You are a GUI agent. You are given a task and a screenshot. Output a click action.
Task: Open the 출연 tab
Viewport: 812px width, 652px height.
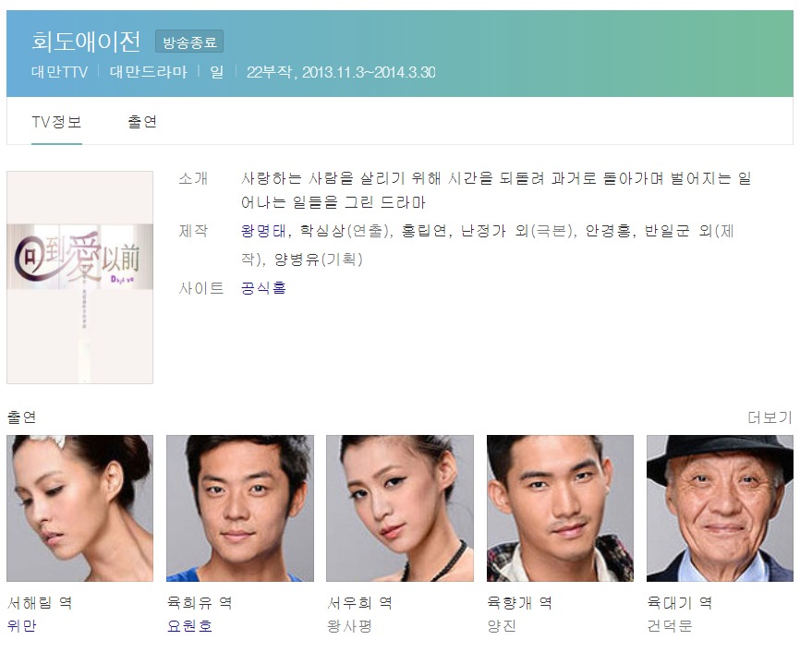tap(142, 122)
